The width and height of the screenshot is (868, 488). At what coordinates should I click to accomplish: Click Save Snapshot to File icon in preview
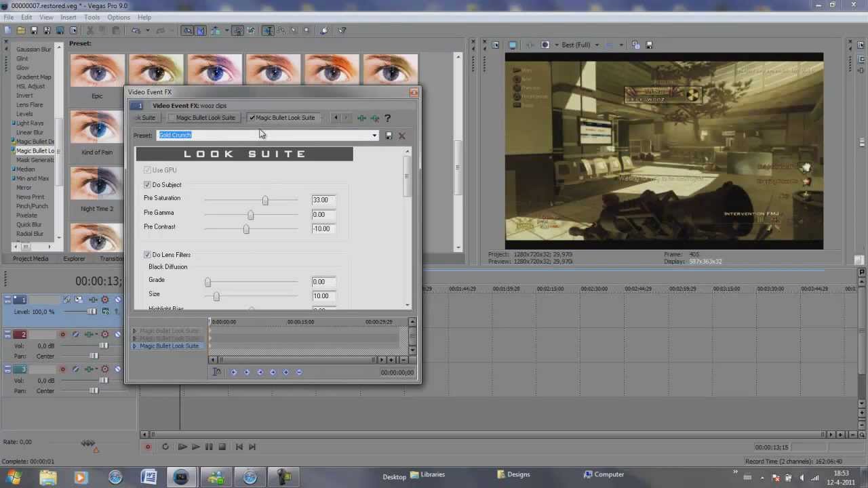pyautogui.click(x=649, y=45)
